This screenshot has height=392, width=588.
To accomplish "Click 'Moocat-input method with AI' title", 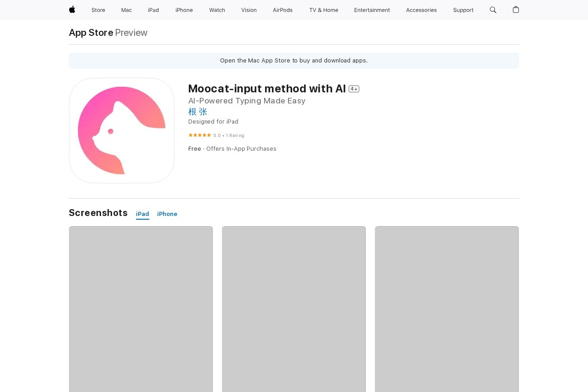I will [267, 89].
